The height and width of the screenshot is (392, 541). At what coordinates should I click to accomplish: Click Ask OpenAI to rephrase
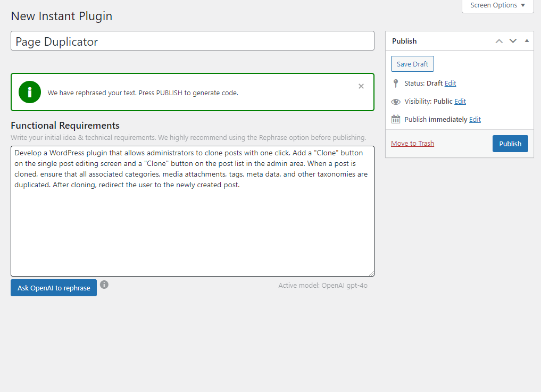[53, 288]
